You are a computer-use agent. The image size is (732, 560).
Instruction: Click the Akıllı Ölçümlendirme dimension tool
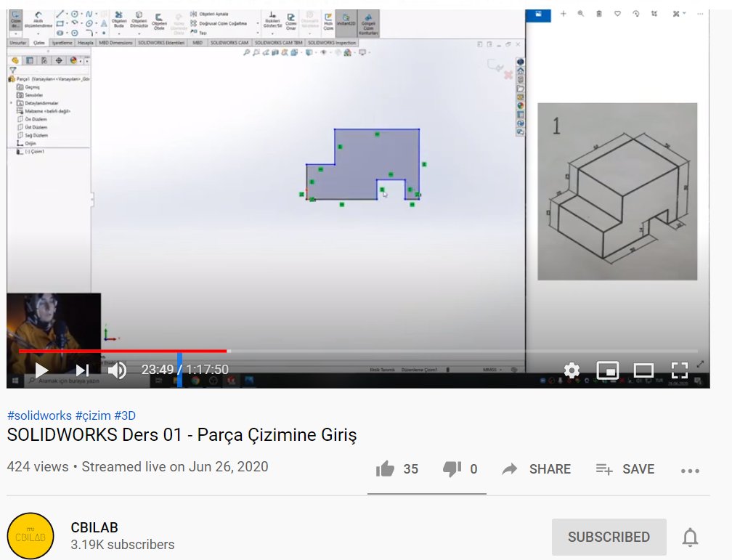38,20
